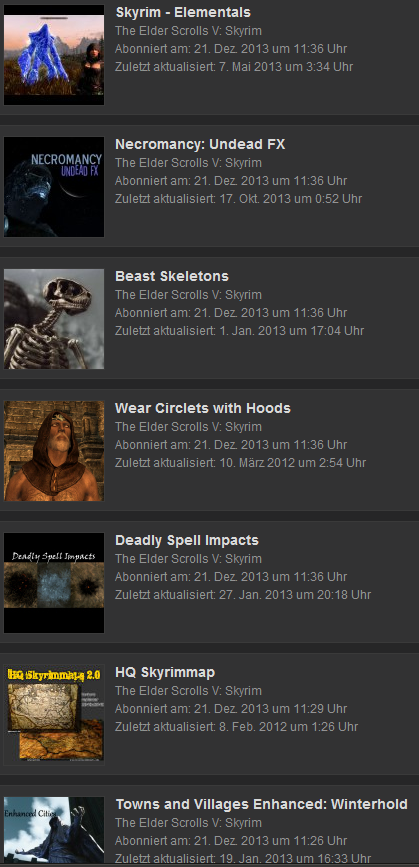Click game name under HQ Skyrimmap

coord(188,691)
